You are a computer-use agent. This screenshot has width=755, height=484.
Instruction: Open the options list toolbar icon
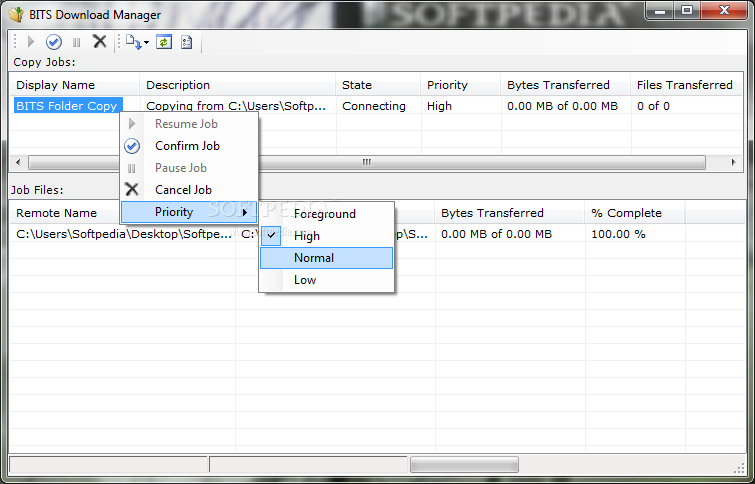(x=186, y=42)
